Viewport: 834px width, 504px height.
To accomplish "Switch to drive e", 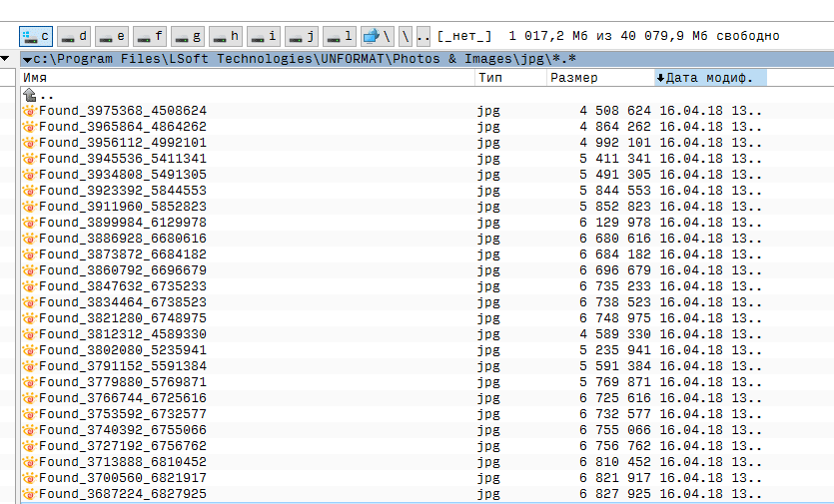I will click(112, 36).
